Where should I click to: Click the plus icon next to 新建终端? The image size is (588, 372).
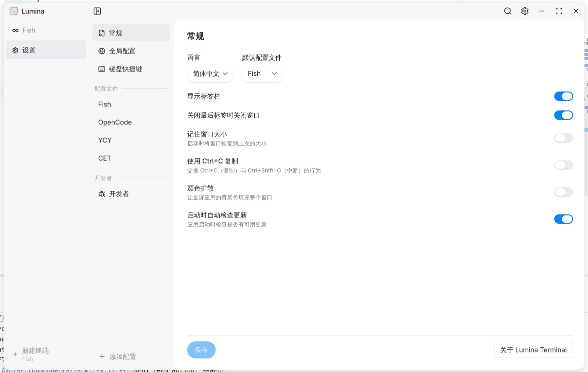coord(15,354)
